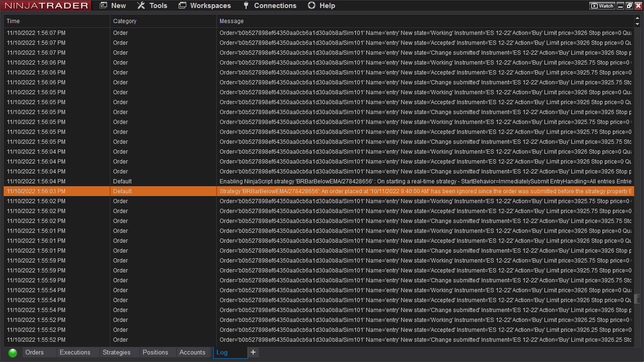Screen dimensions: 644x362
Task: Open the Connections menu
Action: [269, 6]
